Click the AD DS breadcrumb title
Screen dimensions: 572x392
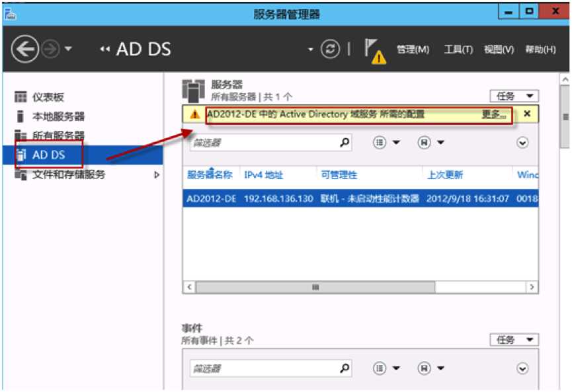point(143,49)
